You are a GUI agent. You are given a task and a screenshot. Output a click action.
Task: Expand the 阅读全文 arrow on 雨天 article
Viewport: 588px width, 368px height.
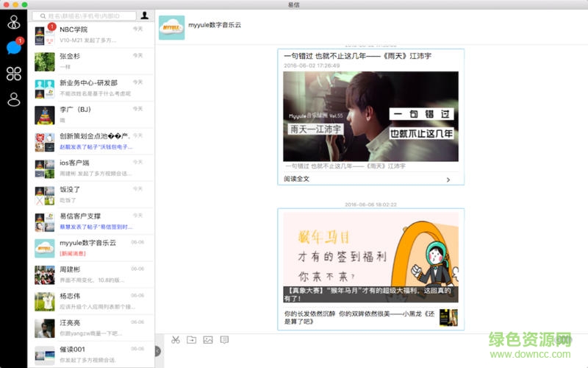448,179
